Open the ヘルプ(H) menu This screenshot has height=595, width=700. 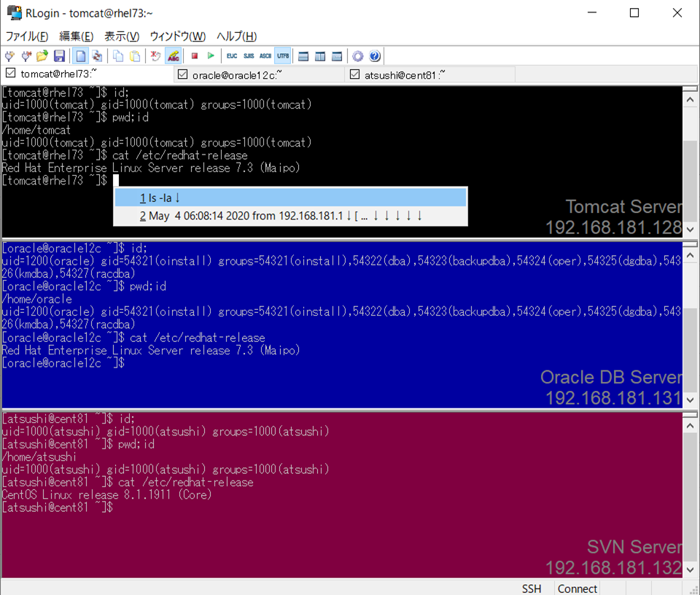point(236,36)
